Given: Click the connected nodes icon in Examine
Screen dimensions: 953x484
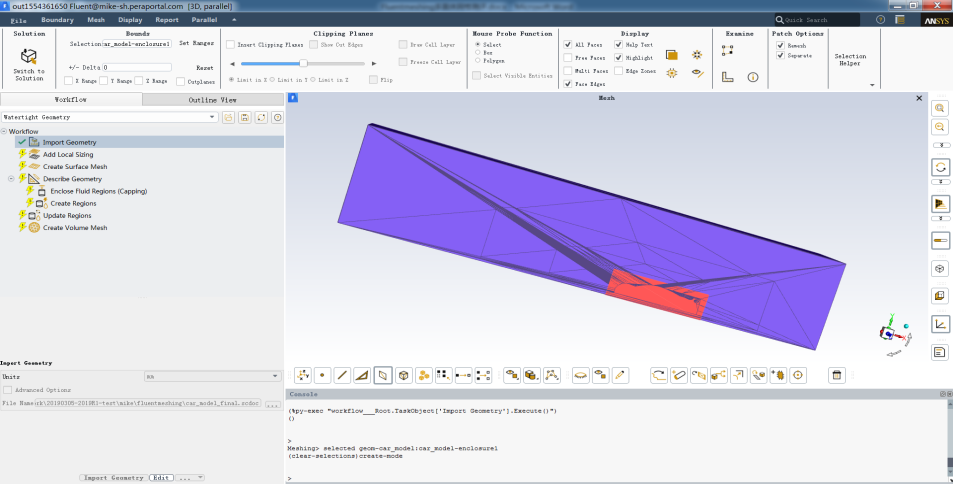Looking at the screenshot, I should 728,50.
